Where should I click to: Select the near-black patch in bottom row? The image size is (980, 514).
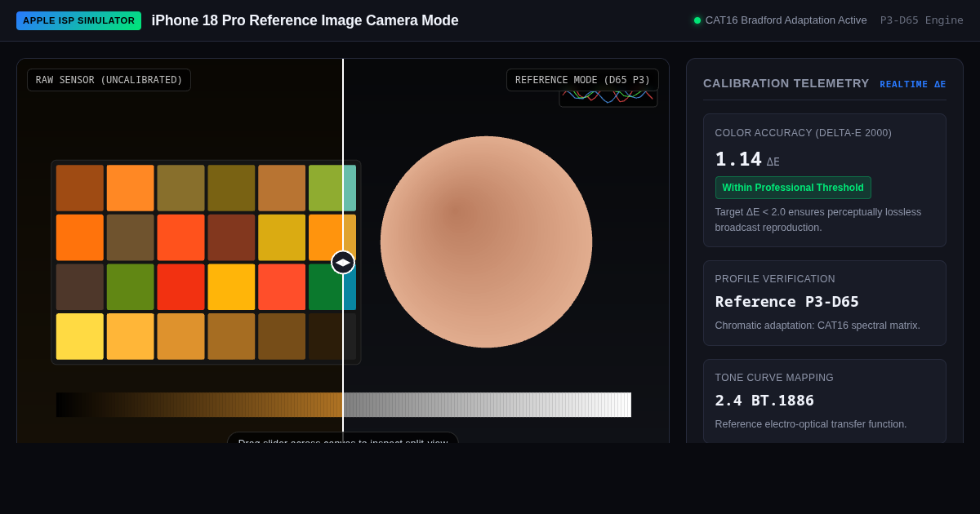click(x=332, y=336)
